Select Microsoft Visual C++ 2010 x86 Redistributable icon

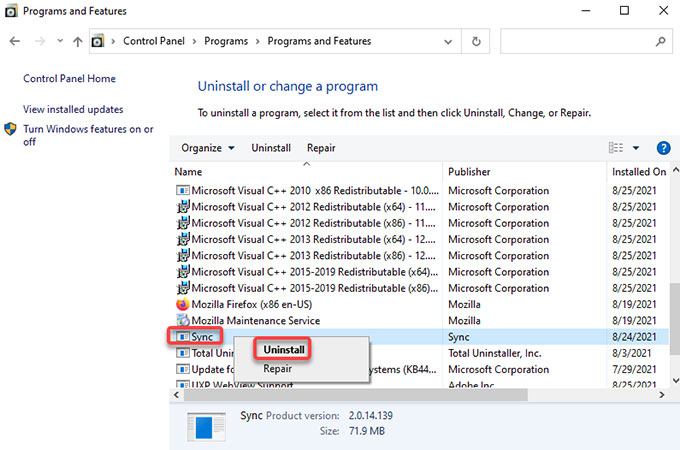(183, 190)
